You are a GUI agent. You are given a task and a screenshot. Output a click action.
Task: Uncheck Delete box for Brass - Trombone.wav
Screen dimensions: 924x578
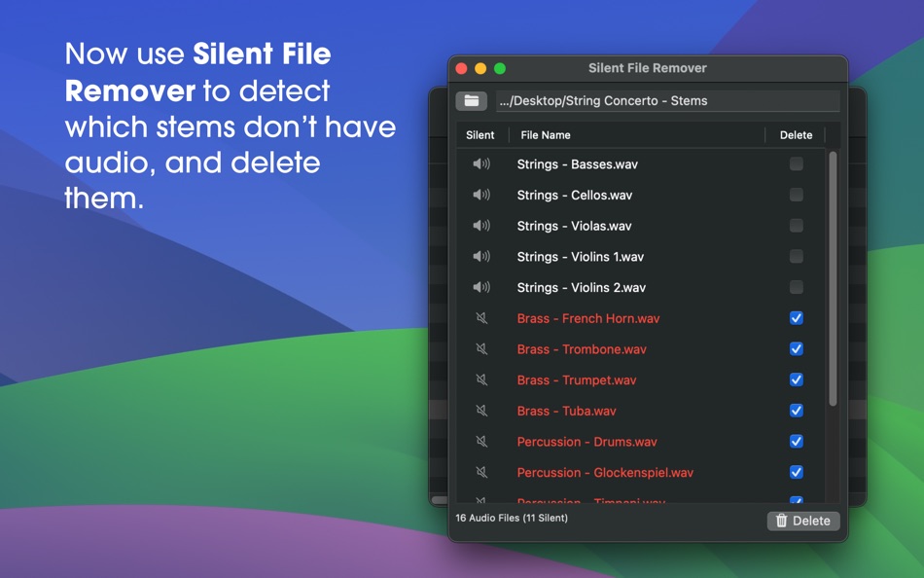pyautogui.click(x=797, y=348)
